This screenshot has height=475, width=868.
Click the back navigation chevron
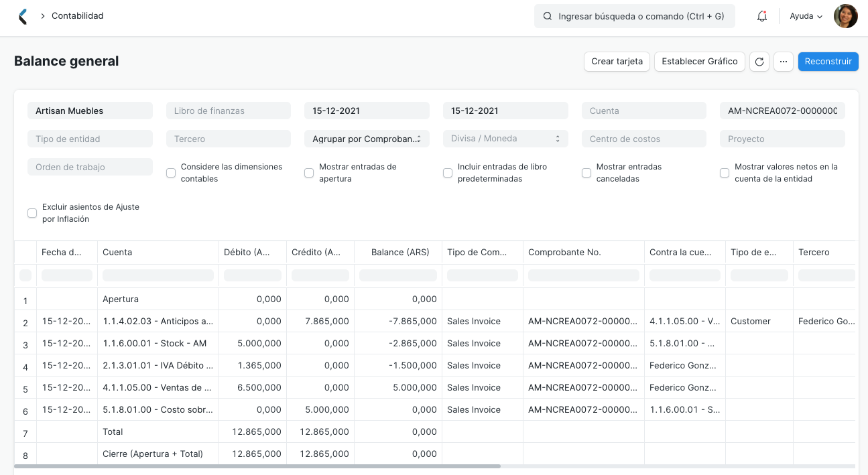point(22,15)
